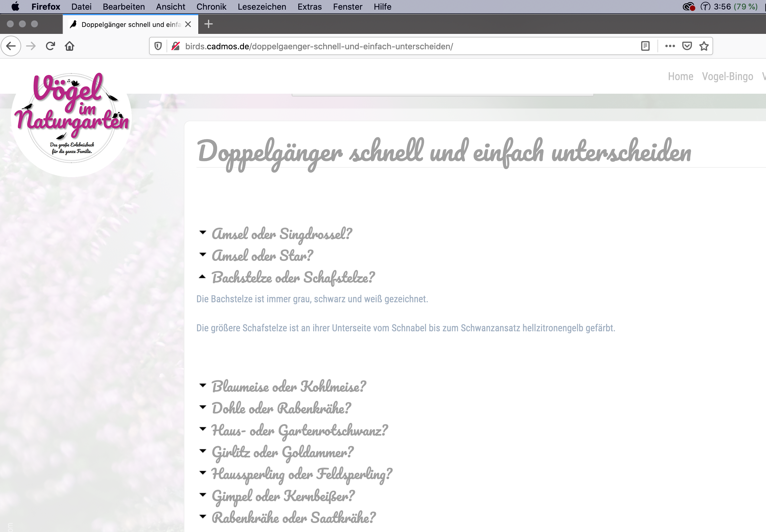Screen dimensions: 766x532
Task: Click 'Bachstelze oder Schafstelze?' heading
Action: 293,278
